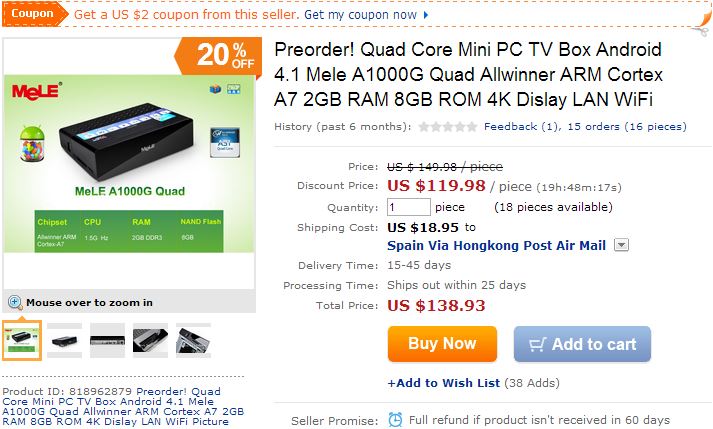Click the orange Coupon tag label
713x429 pixels.
coord(33,15)
